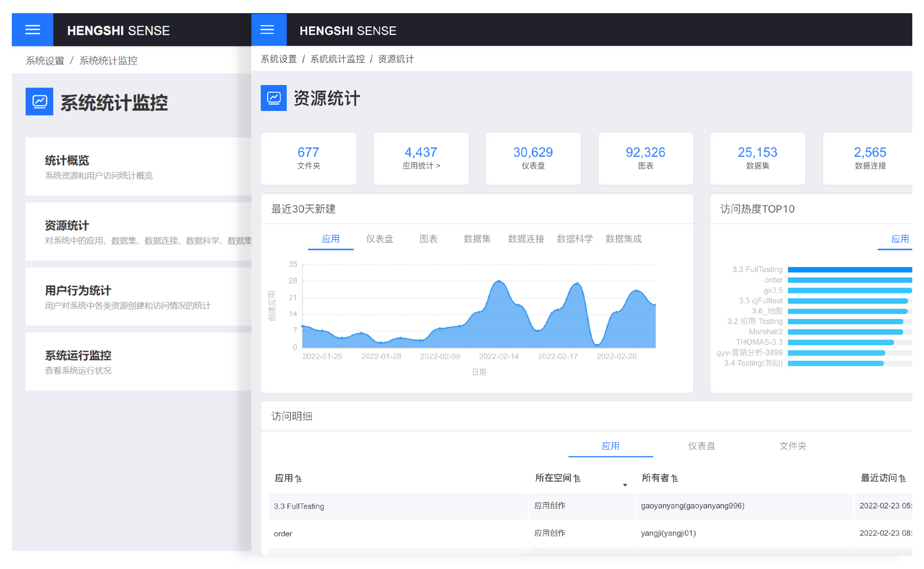924x569 pixels.
Task: Click the gx3.5 bar in TOP10 chart
Action: (x=850, y=291)
